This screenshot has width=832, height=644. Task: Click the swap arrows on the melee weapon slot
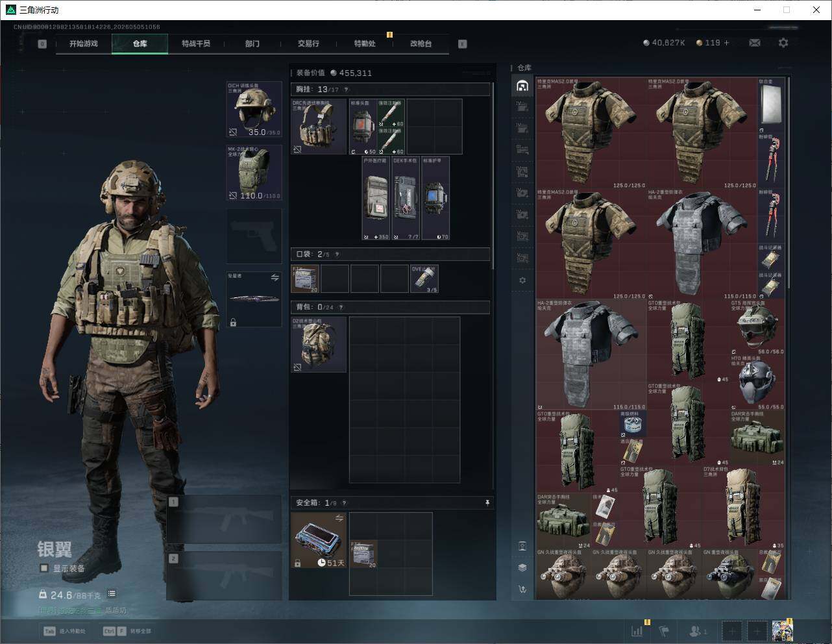point(275,278)
